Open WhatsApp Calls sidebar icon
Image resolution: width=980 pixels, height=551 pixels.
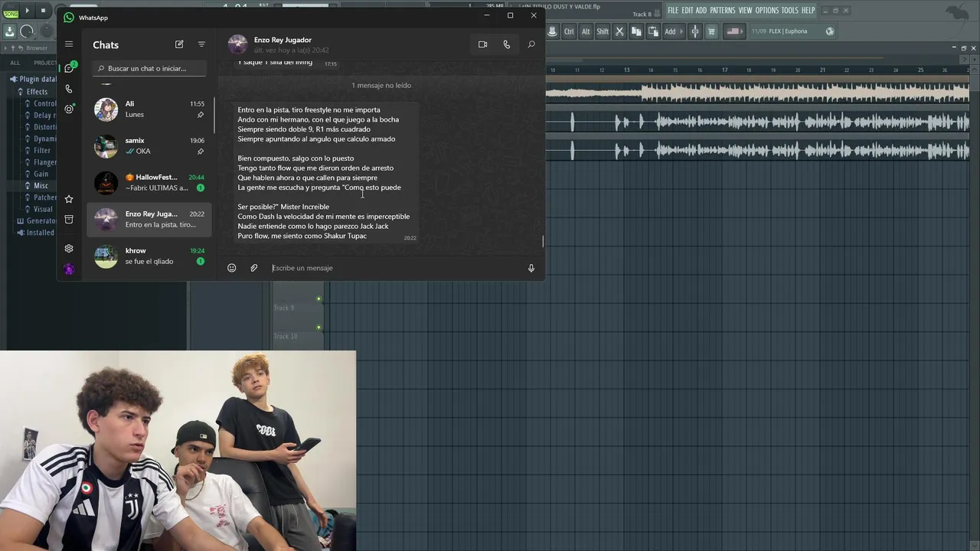click(x=69, y=89)
